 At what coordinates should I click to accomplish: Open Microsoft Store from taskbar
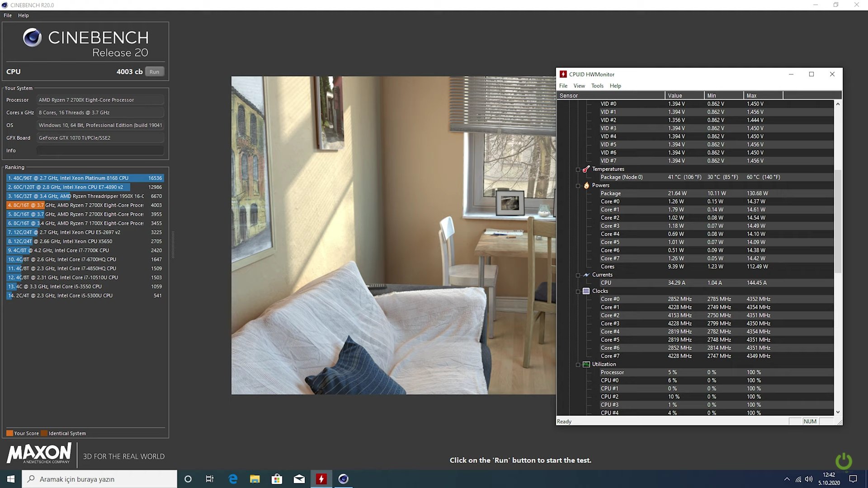point(277,479)
